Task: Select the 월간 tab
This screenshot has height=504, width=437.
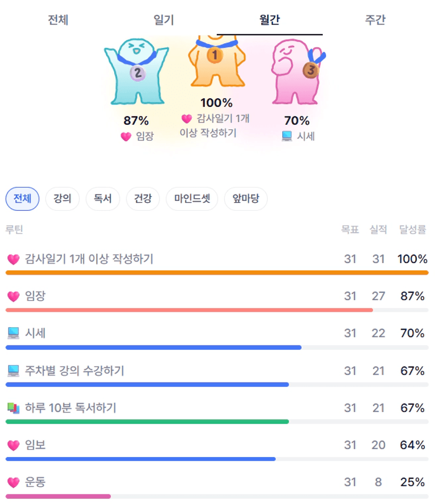Action: [x=269, y=20]
